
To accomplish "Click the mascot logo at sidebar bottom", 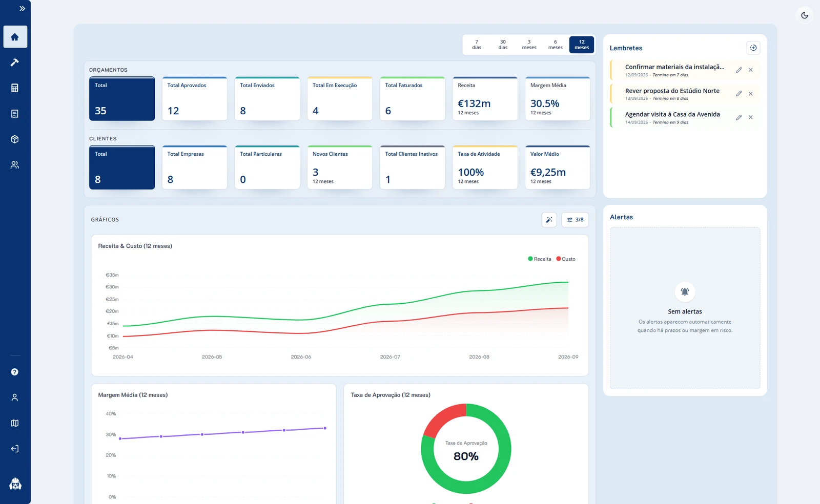I will point(15,484).
